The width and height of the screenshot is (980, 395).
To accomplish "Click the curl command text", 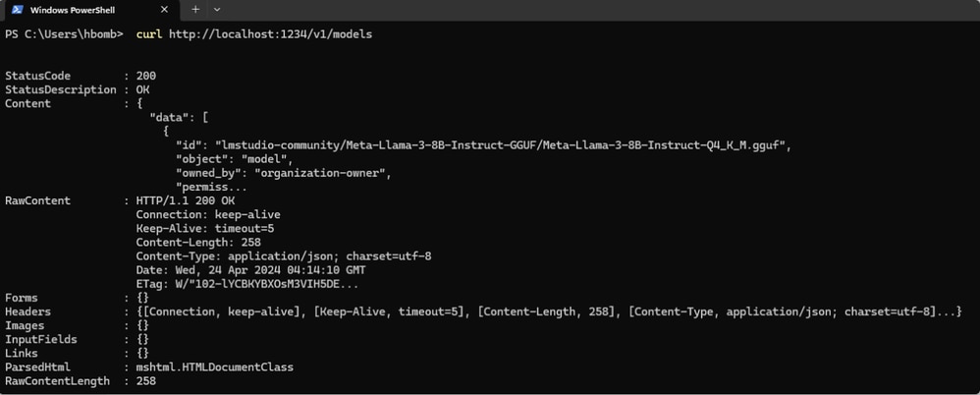I will tap(149, 34).
